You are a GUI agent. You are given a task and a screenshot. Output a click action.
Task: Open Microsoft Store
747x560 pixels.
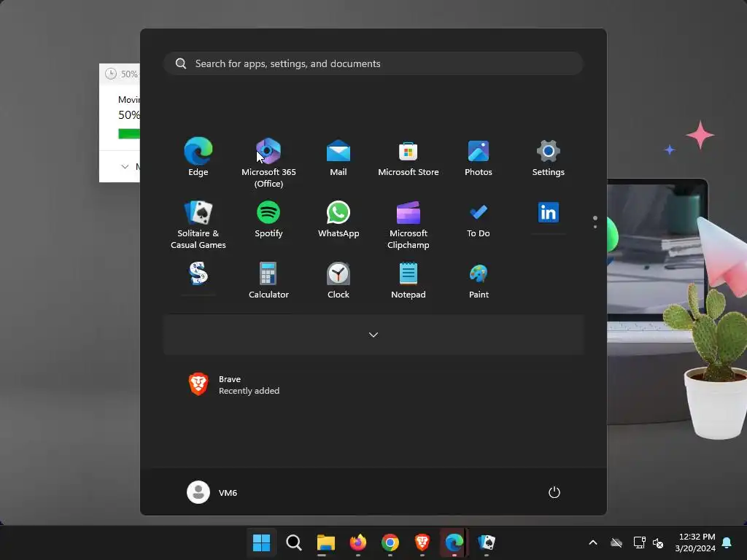coord(409,157)
